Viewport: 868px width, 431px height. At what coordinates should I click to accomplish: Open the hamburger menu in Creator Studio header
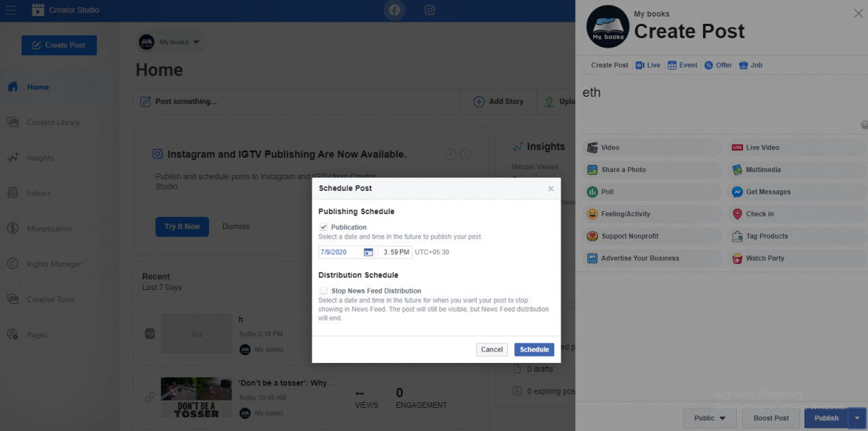pos(11,10)
